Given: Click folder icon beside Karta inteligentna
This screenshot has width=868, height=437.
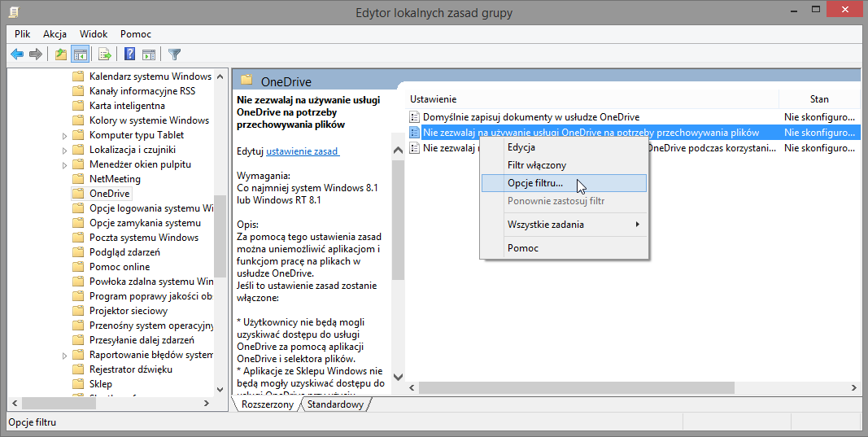Looking at the screenshot, I should (x=78, y=106).
